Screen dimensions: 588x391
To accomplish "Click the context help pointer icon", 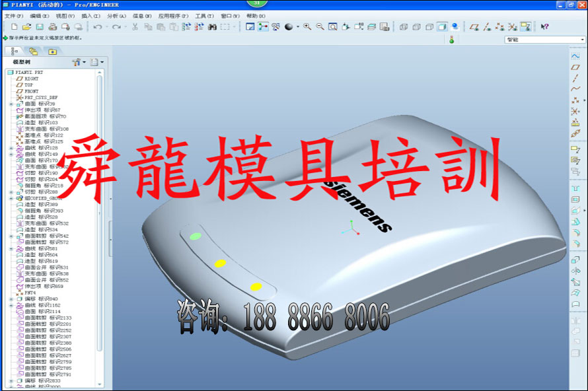I will pos(544,26).
